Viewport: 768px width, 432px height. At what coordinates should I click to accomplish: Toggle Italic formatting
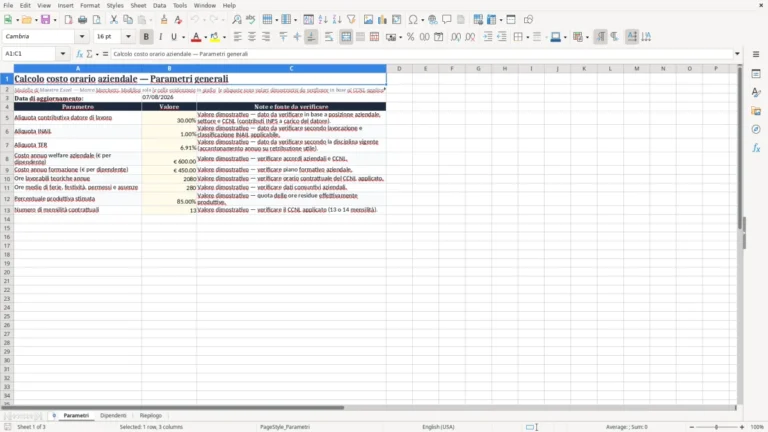click(x=160, y=37)
